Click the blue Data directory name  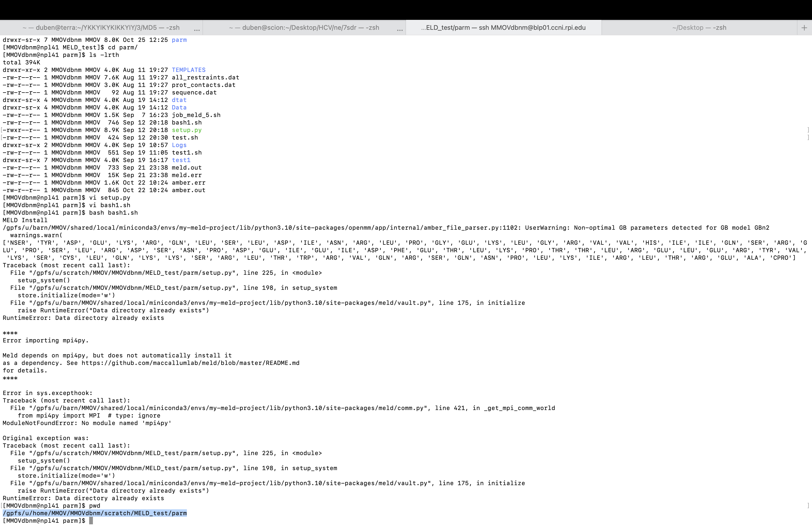point(179,107)
